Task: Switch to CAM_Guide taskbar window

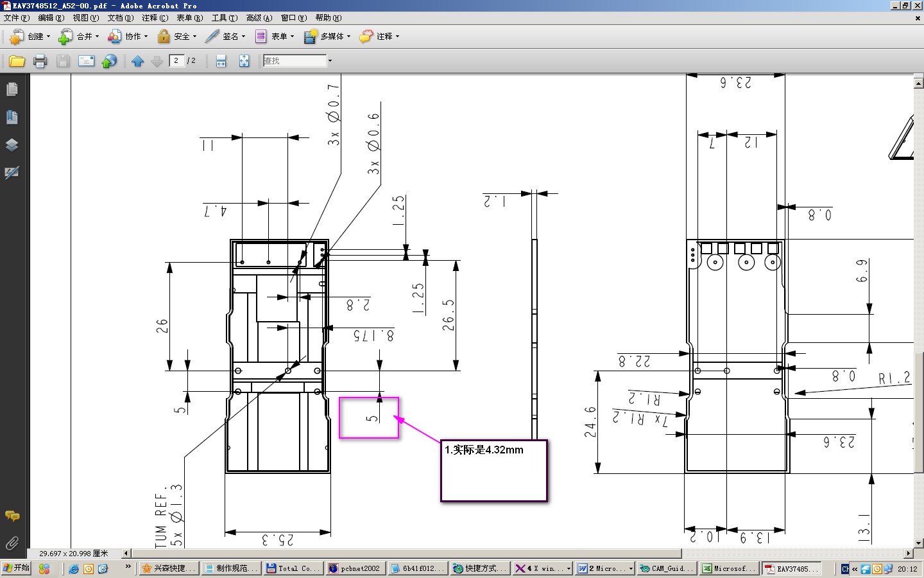Action: click(667, 568)
